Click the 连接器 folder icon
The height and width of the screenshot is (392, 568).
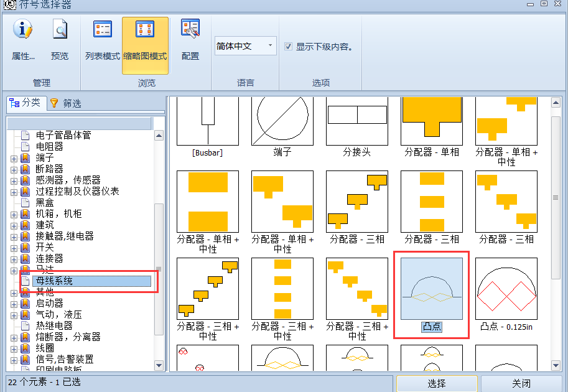click(x=25, y=259)
